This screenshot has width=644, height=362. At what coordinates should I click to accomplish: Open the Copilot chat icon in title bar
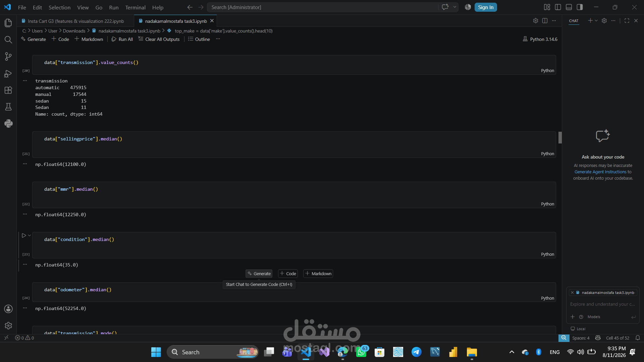coord(445,7)
